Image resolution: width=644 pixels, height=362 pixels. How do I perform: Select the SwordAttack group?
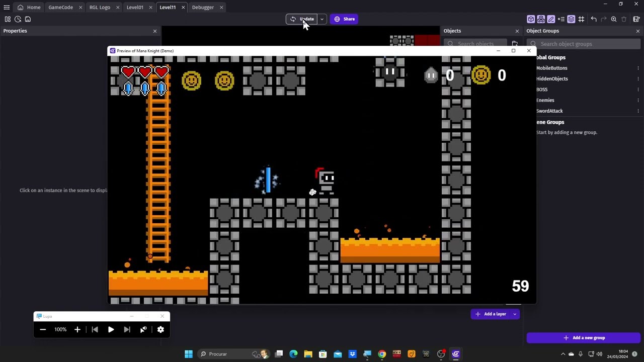549,111
